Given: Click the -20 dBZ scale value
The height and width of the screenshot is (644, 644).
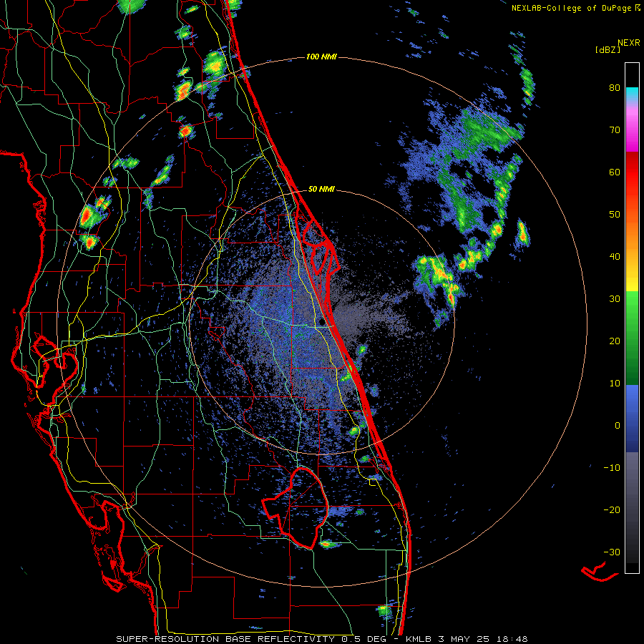Looking at the screenshot, I should pyautogui.click(x=612, y=509).
